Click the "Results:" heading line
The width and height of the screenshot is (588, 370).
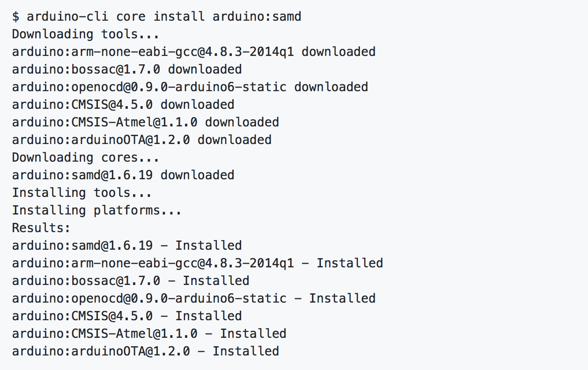[41, 228]
